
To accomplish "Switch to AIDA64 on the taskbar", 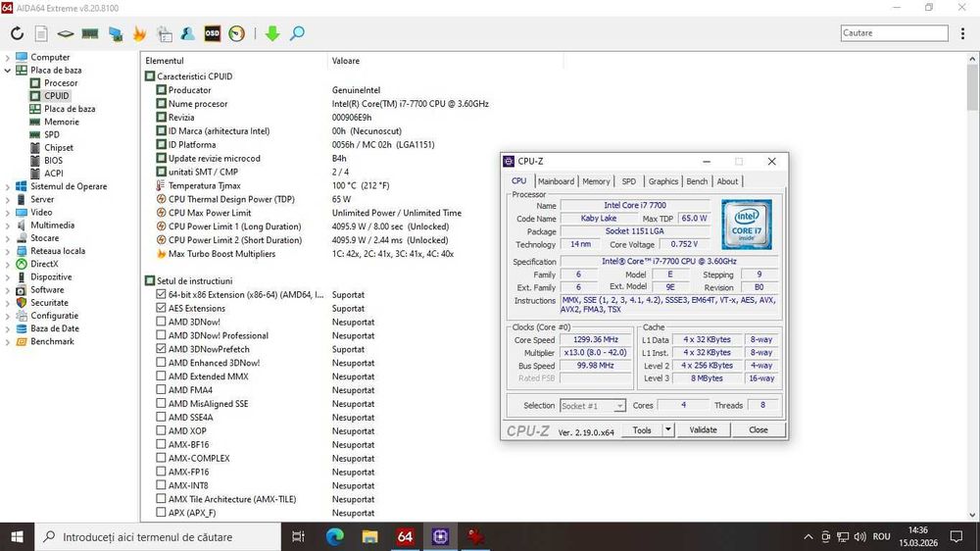I will (x=405, y=536).
